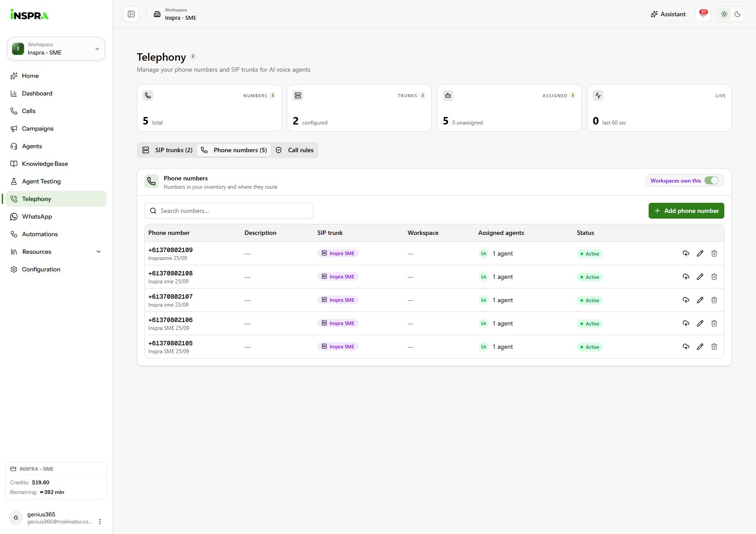This screenshot has width=756, height=534.
Task: Open Agents section
Action: pyautogui.click(x=56, y=146)
